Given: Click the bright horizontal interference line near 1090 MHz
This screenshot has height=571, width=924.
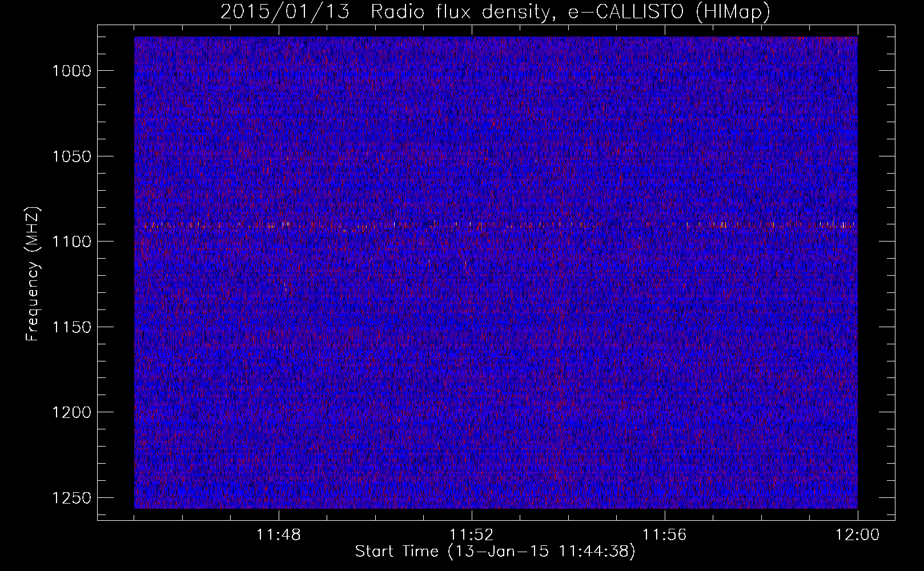Looking at the screenshot, I should click(x=496, y=224).
